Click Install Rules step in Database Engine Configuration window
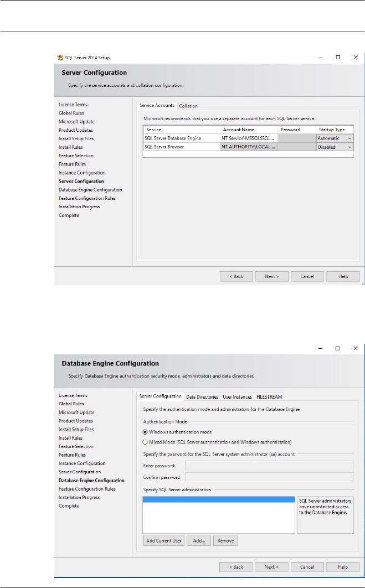This screenshot has width=365, height=588. pyautogui.click(x=70, y=438)
